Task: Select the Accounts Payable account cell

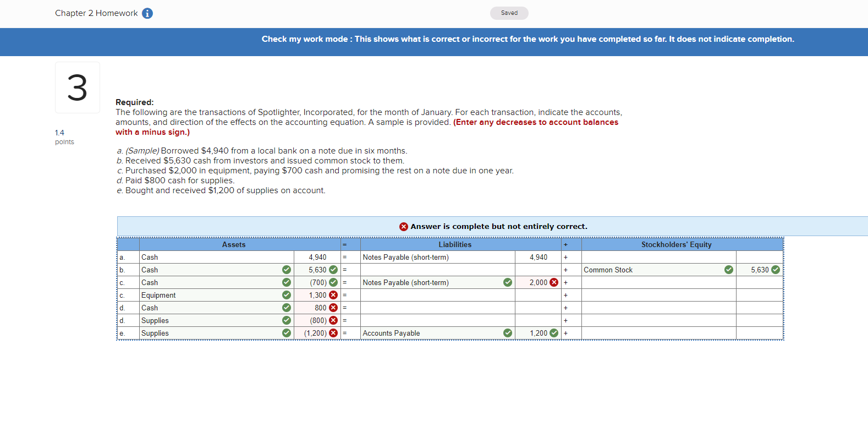Action: click(438, 333)
